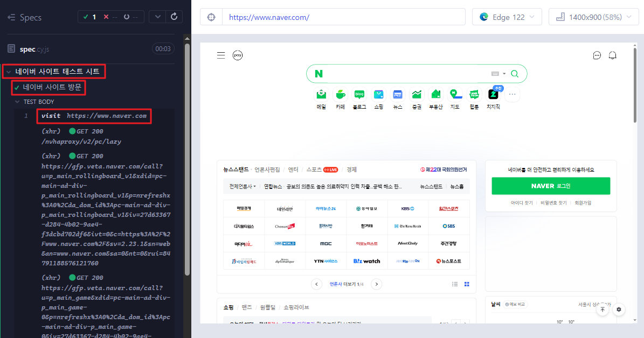The width and height of the screenshot is (644, 338).
Task: Open the selector playground crosshair icon
Action: pos(211,17)
